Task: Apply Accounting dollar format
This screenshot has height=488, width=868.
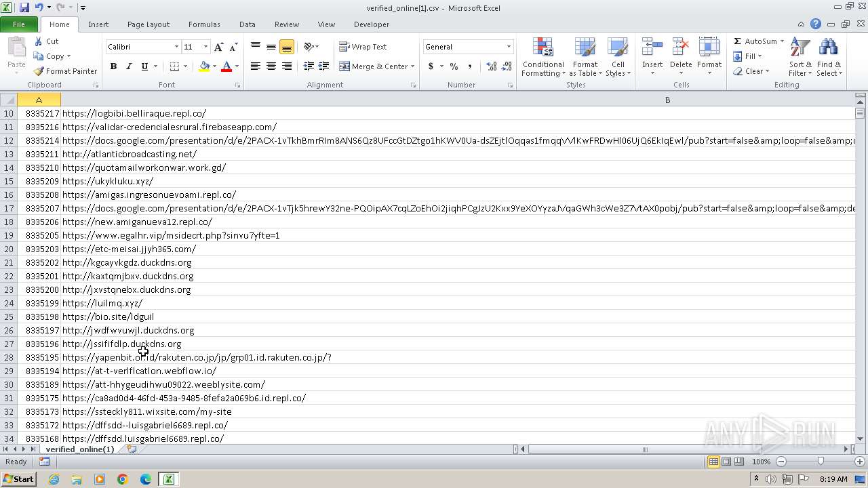Action: [431, 66]
